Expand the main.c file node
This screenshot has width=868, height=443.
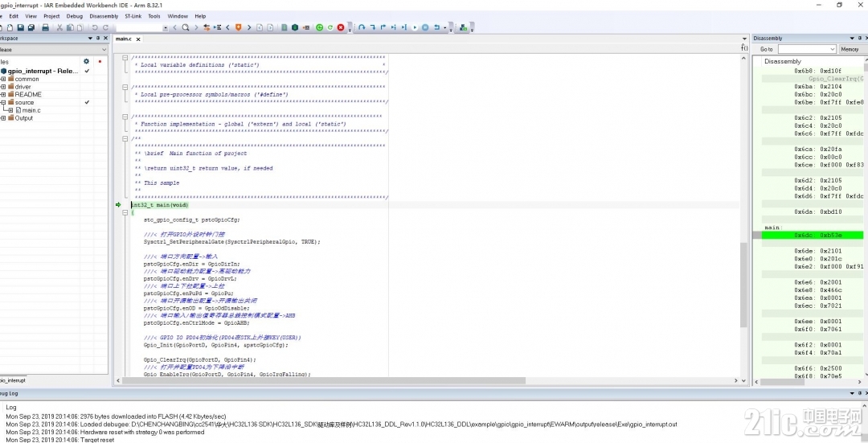point(10,110)
